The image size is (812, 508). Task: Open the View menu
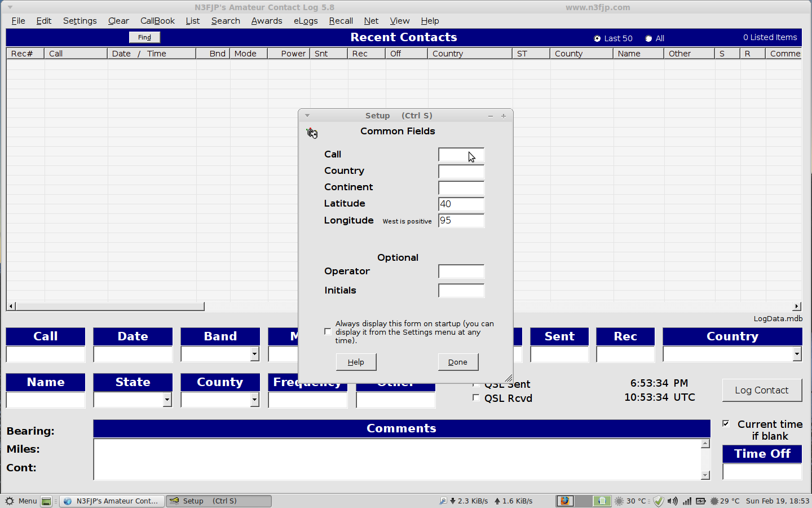click(x=400, y=21)
